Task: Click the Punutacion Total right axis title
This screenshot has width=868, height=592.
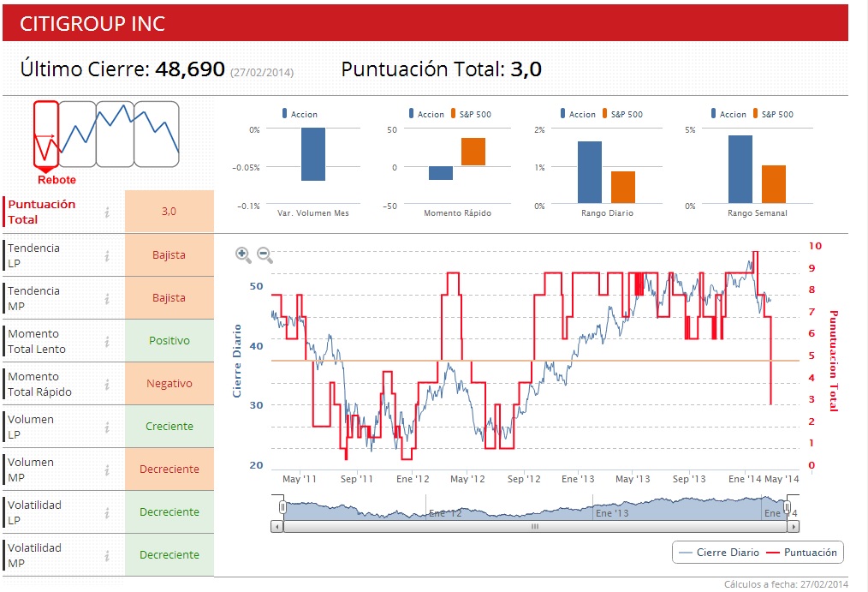Action: (833, 361)
